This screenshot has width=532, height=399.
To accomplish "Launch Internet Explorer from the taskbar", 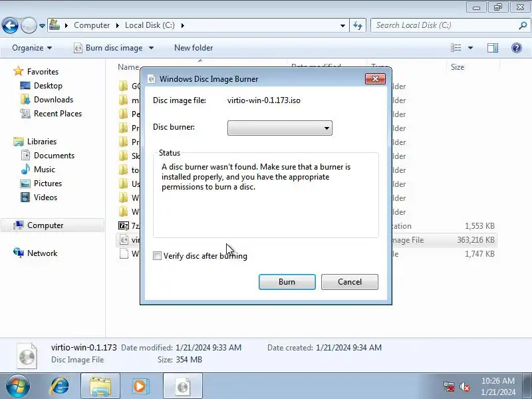I will click(x=60, y=386).
